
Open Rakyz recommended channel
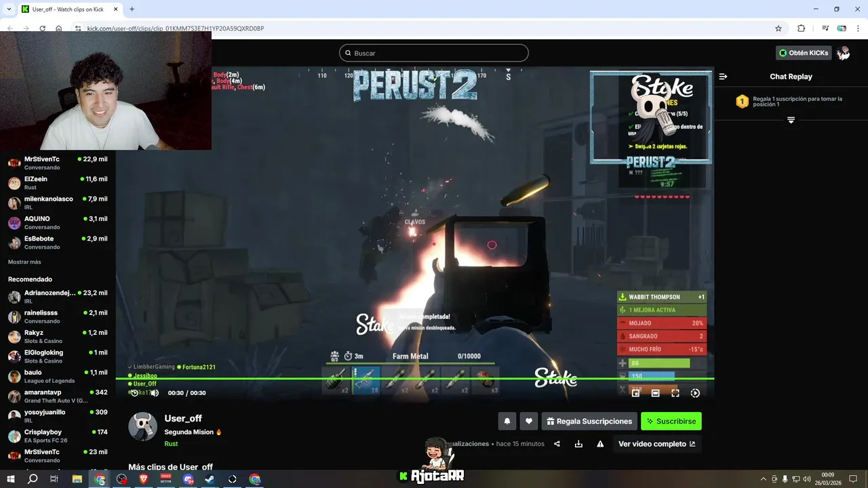tap(58, 336)
